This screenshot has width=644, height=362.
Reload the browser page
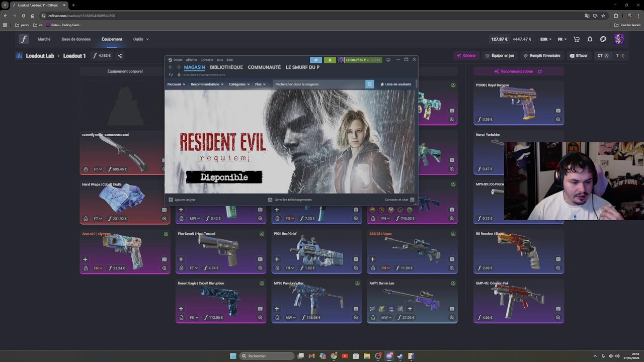click(23, 16)
